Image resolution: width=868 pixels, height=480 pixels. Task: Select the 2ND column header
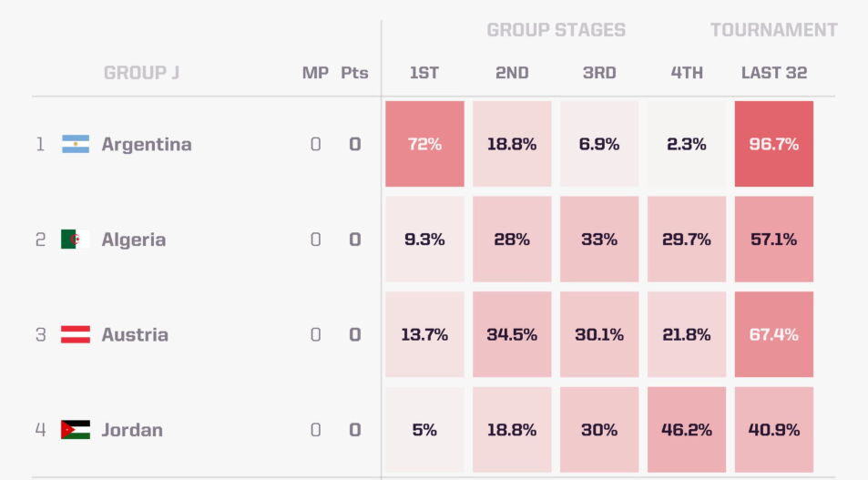click(512, 73)
